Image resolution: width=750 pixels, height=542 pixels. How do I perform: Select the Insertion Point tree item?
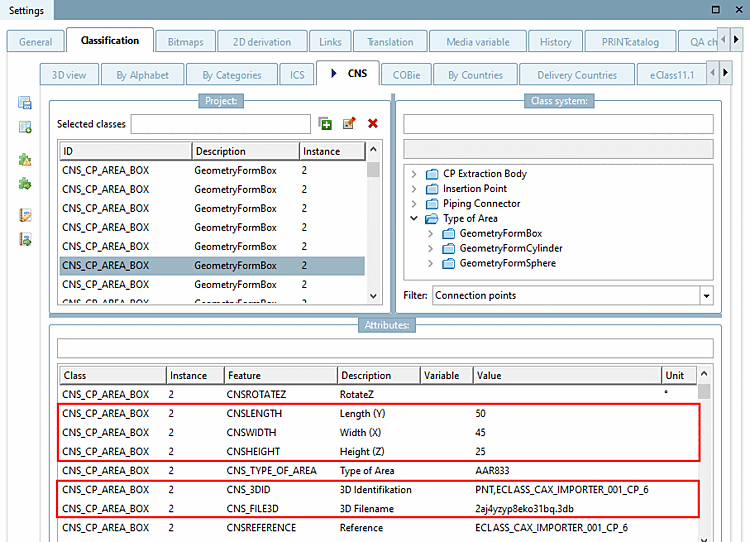pos(474,189)
